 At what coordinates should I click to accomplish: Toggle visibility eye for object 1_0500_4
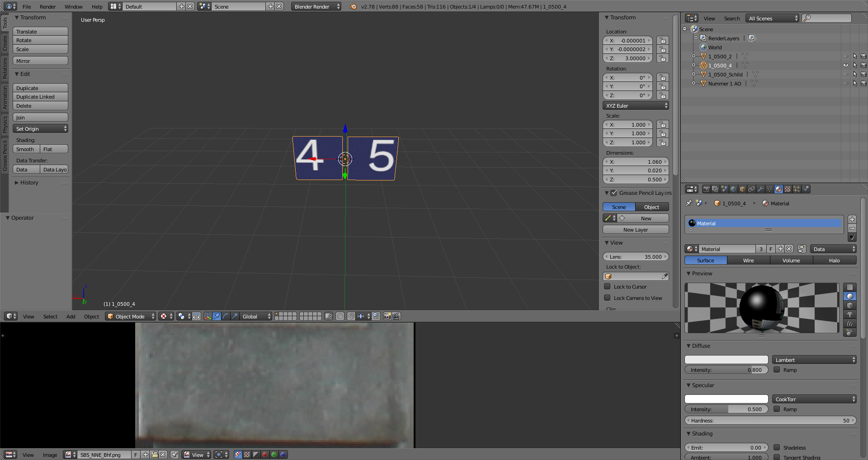[845, 65]
